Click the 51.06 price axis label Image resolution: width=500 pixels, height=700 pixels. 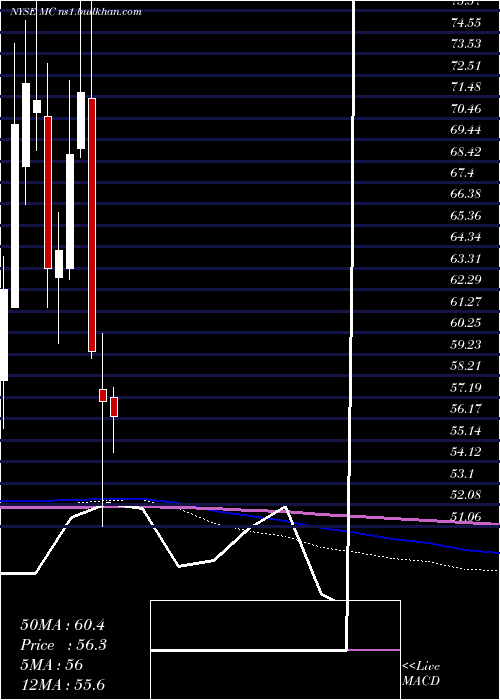pos(466,517)
